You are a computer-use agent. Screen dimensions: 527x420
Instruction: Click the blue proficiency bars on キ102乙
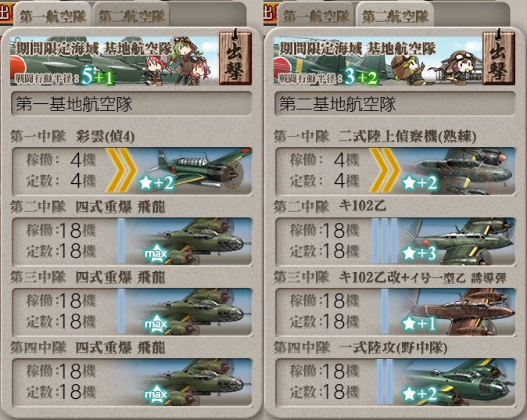pos(385,240)
